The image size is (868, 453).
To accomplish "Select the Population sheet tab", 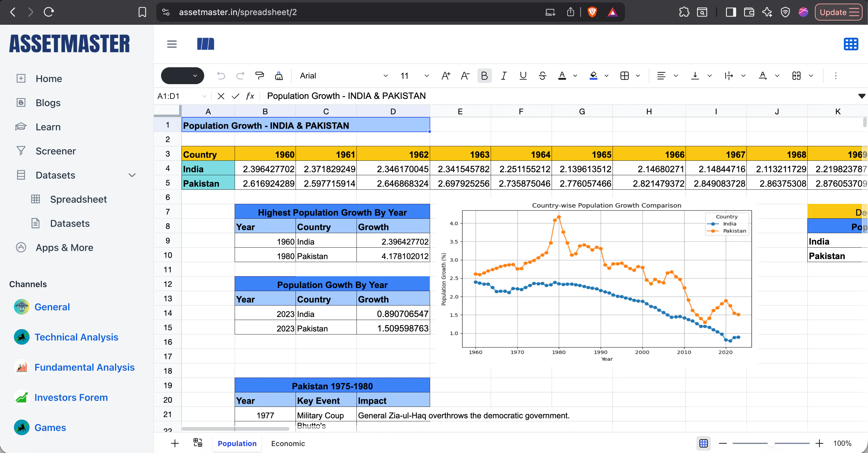I will [x=237, y=443].
